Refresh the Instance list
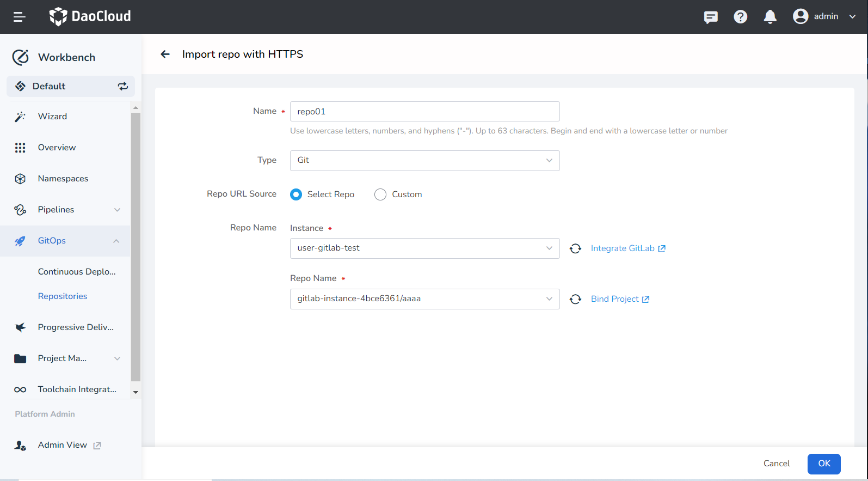The height and width of the screenshot is (481, 868). point(575,248)
